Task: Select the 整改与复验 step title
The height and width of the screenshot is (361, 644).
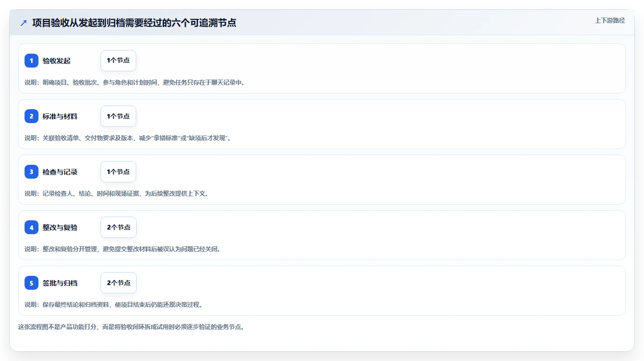Action: [x=60, y=227]
